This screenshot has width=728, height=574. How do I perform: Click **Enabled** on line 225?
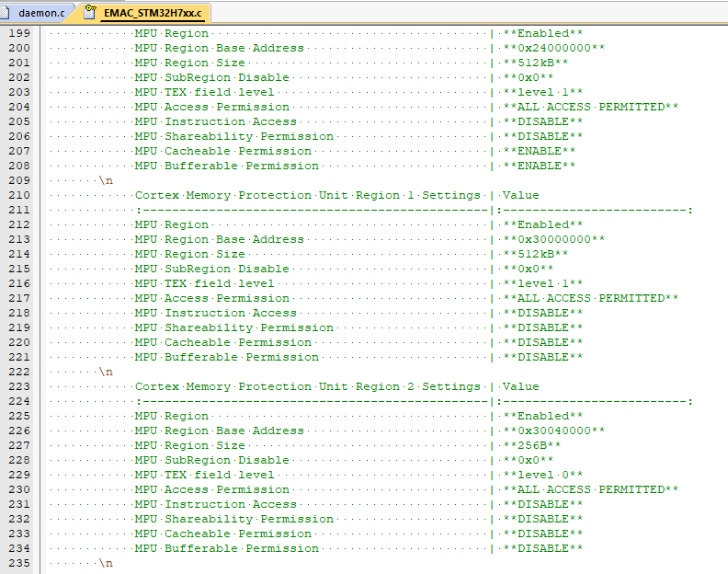point(542,416)
